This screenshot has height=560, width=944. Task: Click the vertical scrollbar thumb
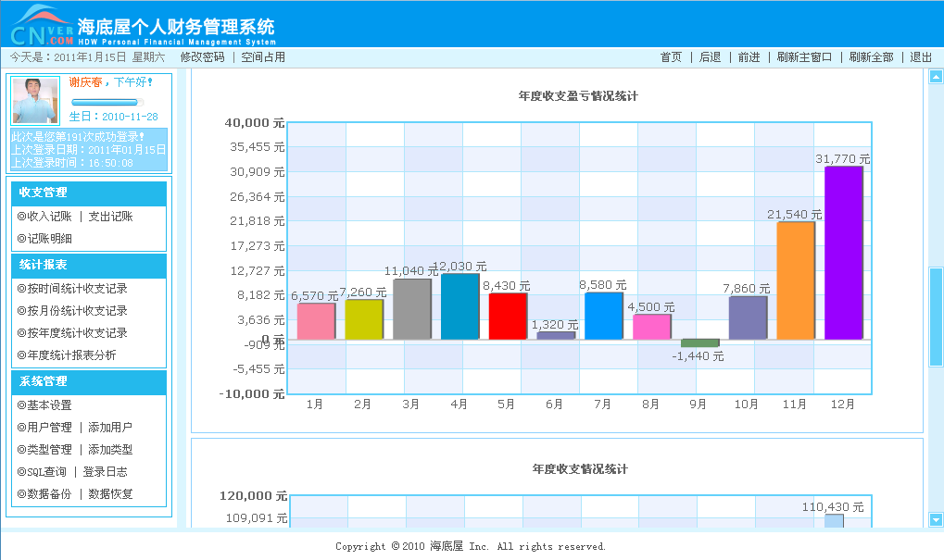tap(936, 317)
